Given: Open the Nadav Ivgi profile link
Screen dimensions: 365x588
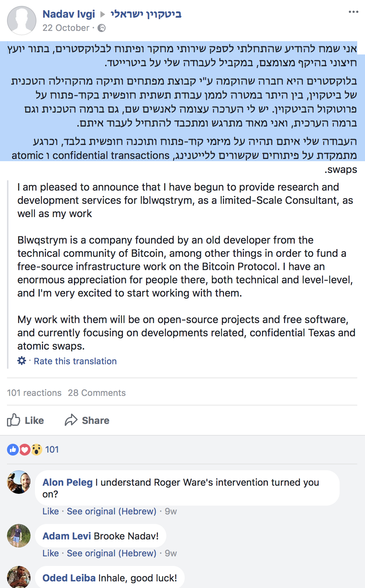Looking at the screenshot, I should (69, 14).
